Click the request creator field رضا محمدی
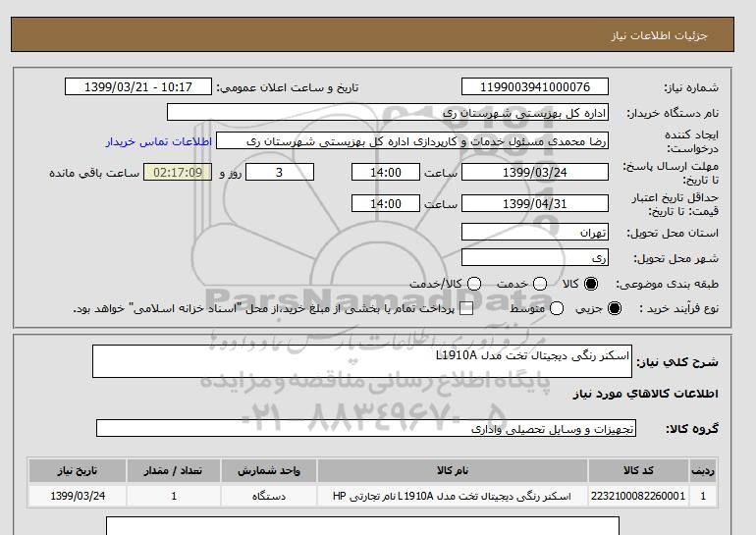The image size is (756, 535). [412, 141]
